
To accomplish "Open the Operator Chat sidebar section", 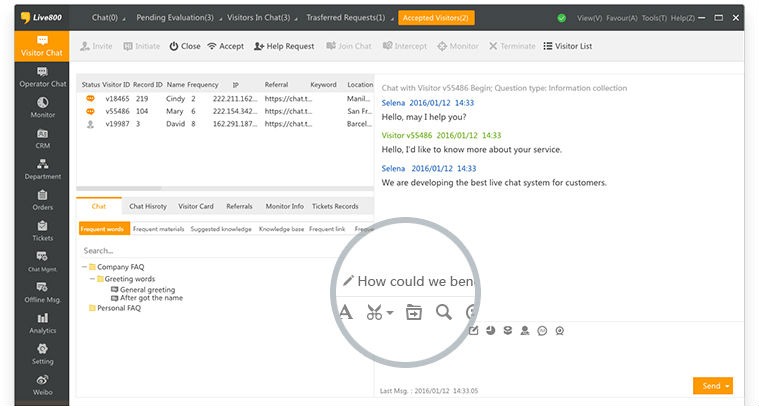I will (42, 77).
